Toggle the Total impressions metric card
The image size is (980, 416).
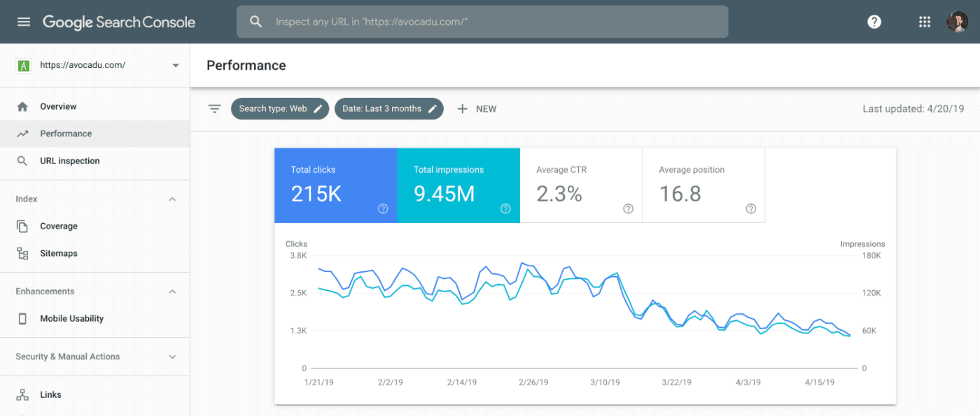(458, 185)
